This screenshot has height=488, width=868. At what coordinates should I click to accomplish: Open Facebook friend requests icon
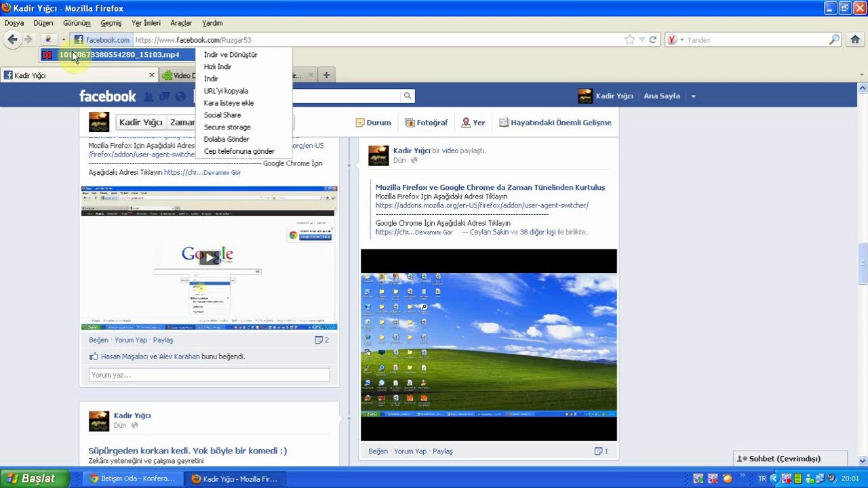(x=149, y=97)
